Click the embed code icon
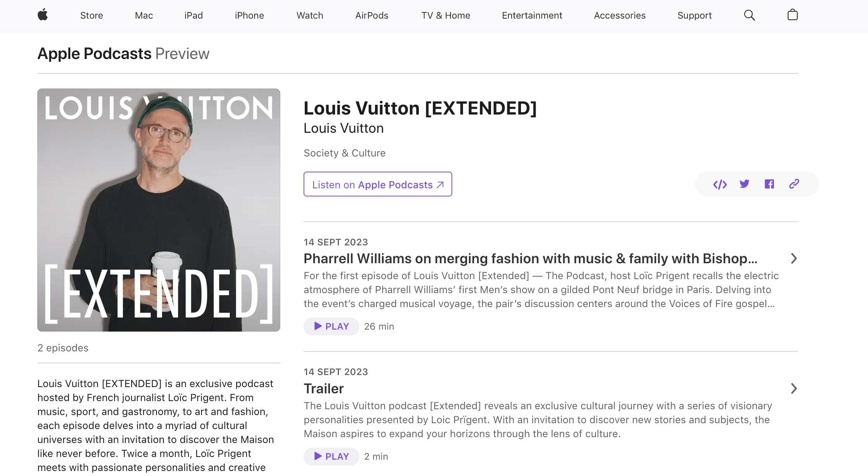The height and width of the screenshot is (476, 868). pos(720,184)
